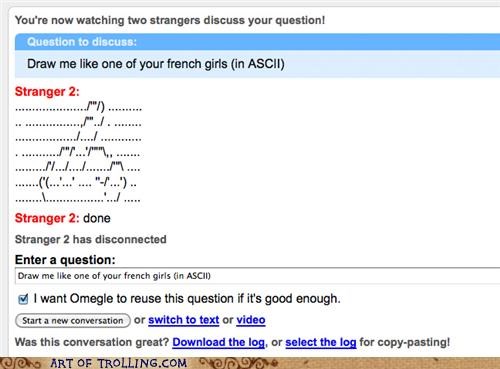
Task: Click the I want Omegle to reuse label
Action: point(187,298)
